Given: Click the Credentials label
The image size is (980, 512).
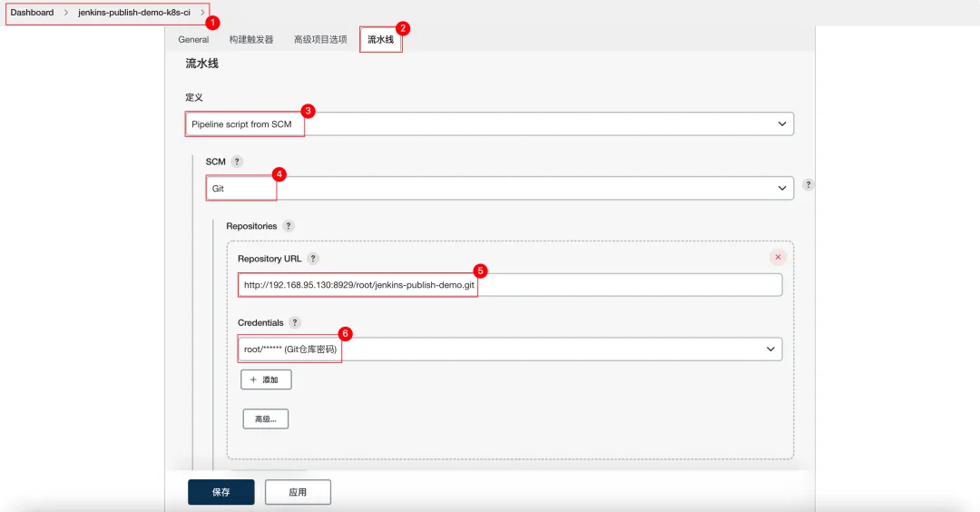Looking at the screenshot, I should pos(260,322).
